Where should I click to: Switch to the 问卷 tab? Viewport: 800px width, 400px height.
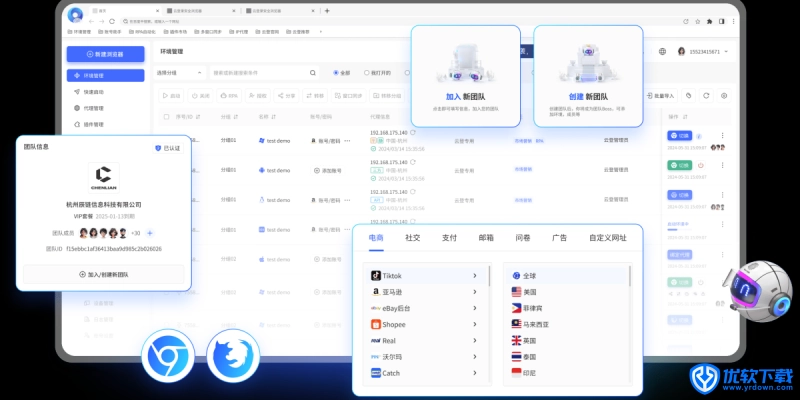523,238
